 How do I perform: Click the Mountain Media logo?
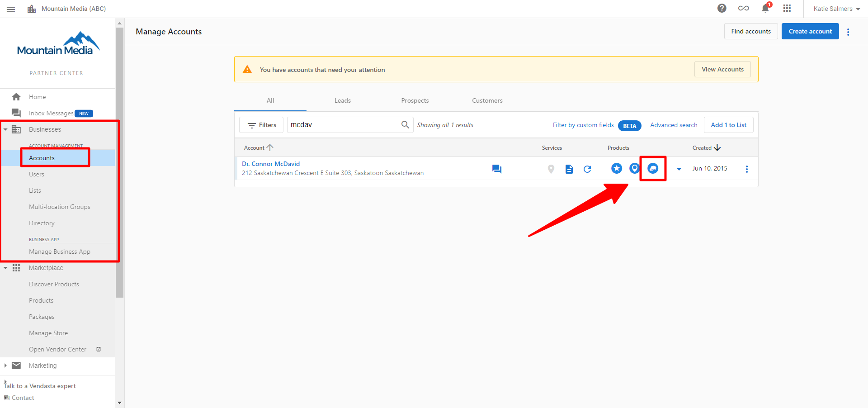pos(57,44)
